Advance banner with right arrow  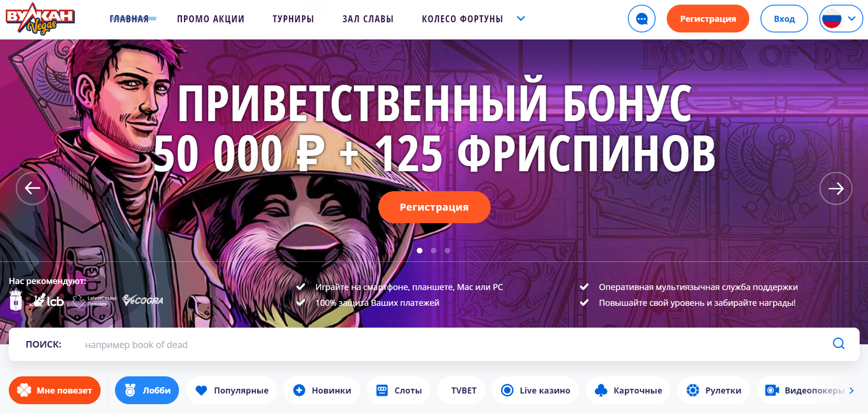(x=836, y=188)
